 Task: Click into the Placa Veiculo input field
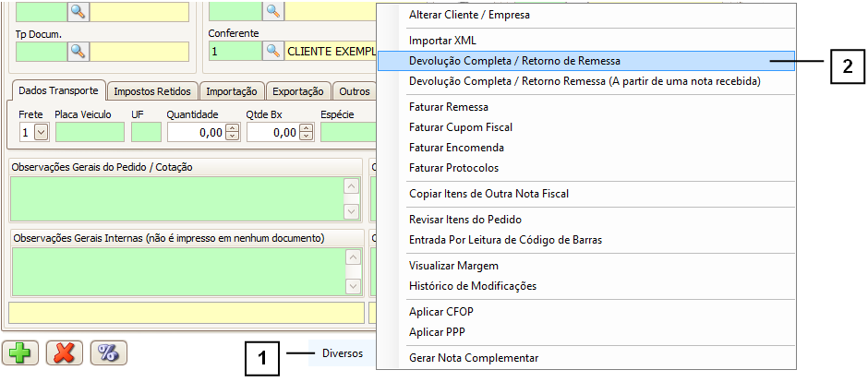click(89, 132)
